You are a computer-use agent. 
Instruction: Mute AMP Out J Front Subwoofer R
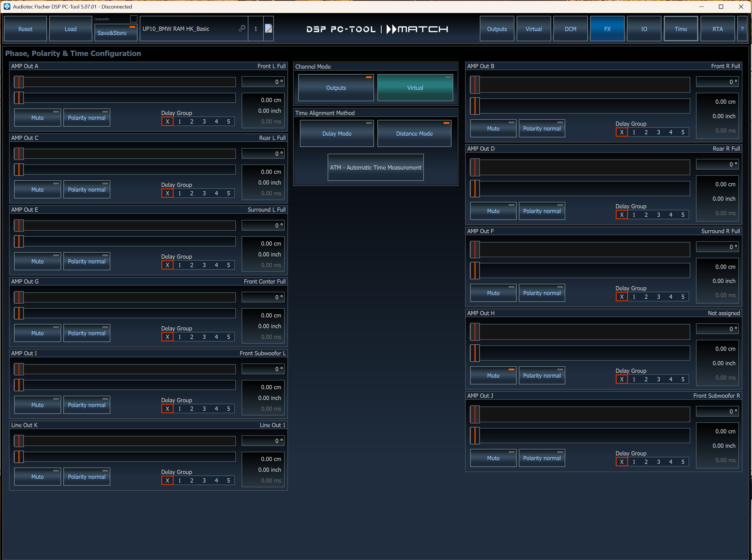tap(493, 458)
